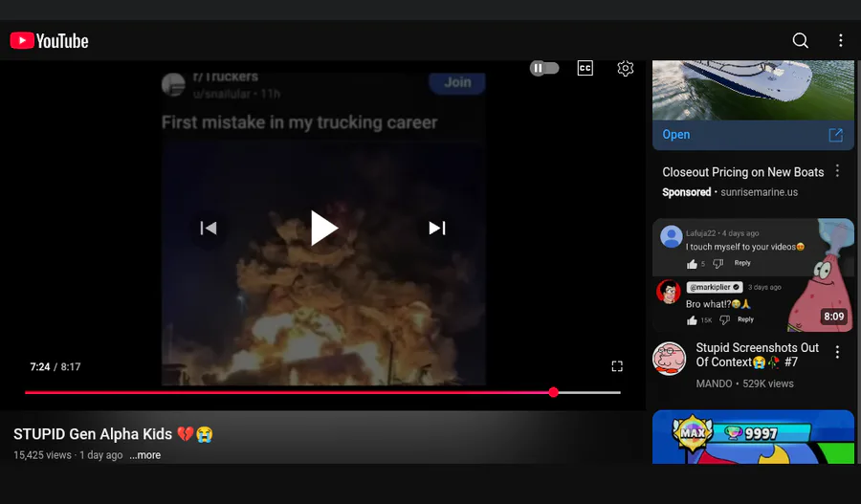This screenshot has width=861, height=504.
Task: Click the external link icon on ad
Action: (836, 135)
